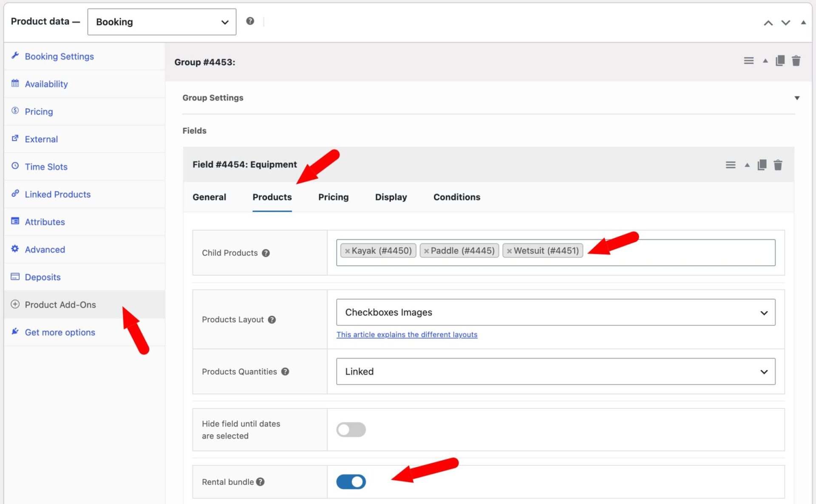Screen dimensions: 816x504
Task: Switch to the Products tab
Action: 272,197
